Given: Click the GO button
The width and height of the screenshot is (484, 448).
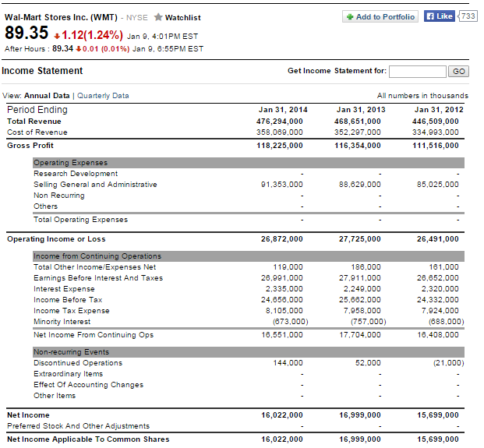Looking at the screenshot, I should coord(458,71).
